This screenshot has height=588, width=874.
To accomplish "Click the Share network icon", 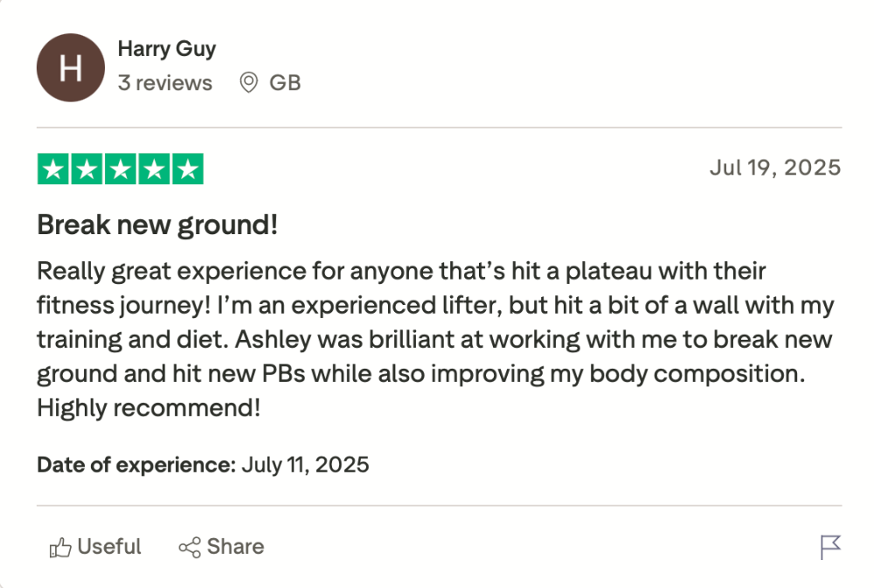I will pyautogui.click(x=190, y=548).
